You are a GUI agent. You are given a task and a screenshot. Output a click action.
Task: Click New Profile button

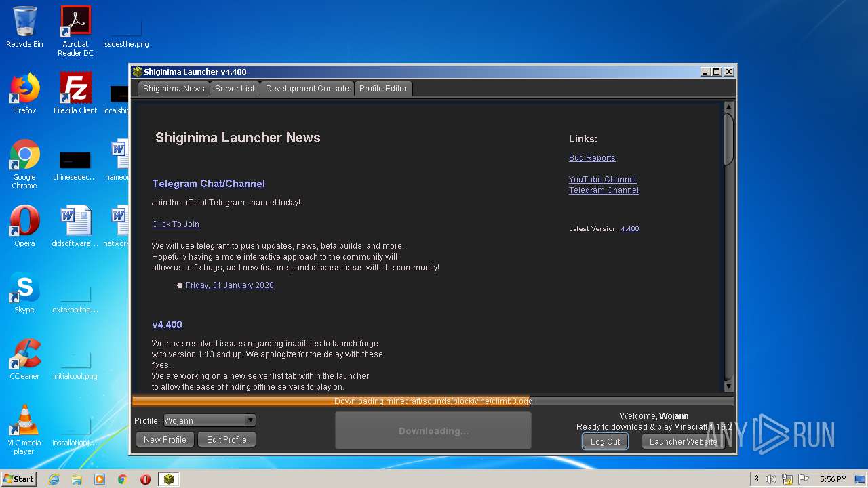point(165,440)
